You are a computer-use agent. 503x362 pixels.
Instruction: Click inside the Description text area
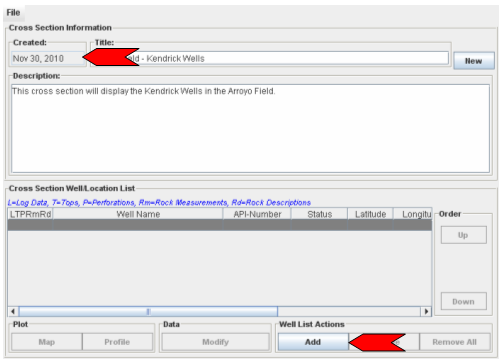250,128
